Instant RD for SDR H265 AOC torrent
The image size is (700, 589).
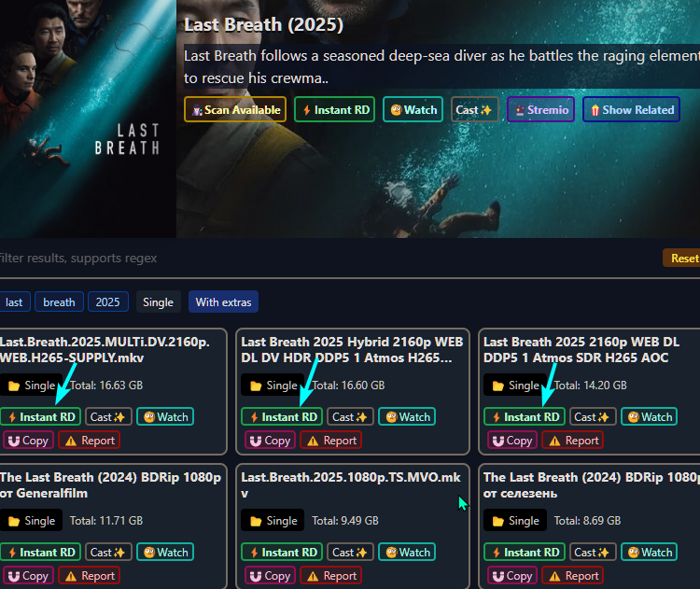525,416
